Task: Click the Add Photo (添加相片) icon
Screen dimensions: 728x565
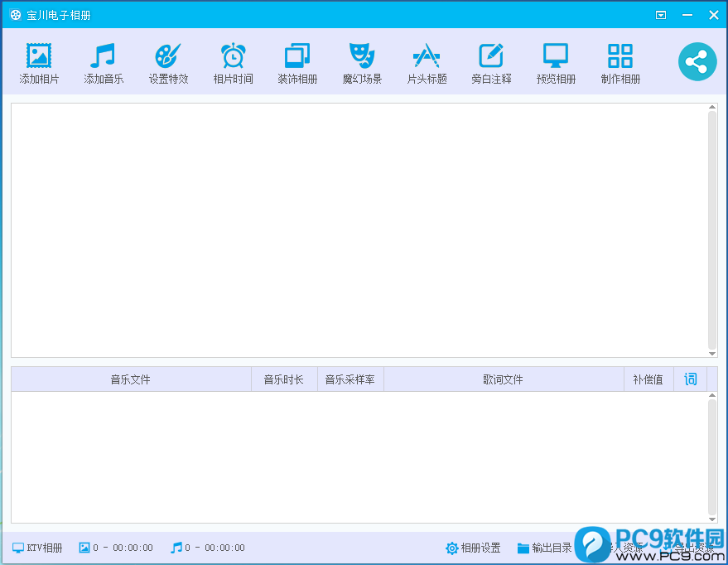Action: 39,56
